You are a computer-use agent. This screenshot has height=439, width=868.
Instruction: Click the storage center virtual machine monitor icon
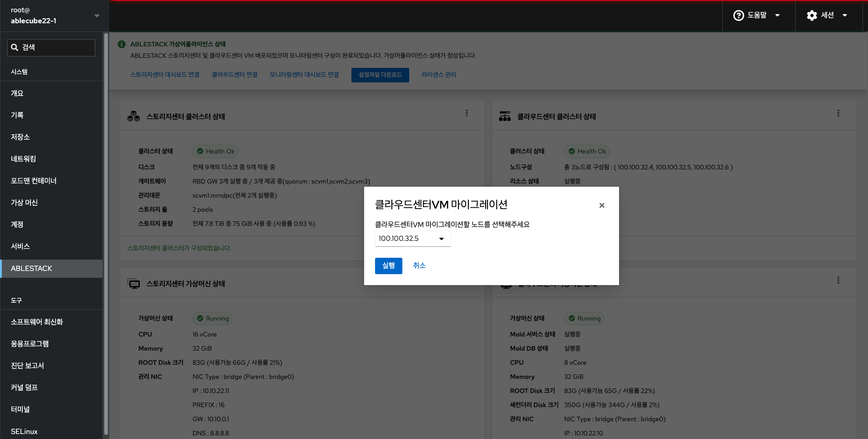pyautogui.click(x=133, y=284)
